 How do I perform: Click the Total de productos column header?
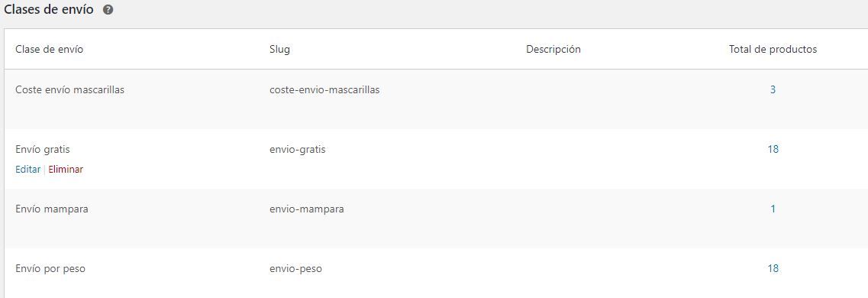[x=773, y=50]
